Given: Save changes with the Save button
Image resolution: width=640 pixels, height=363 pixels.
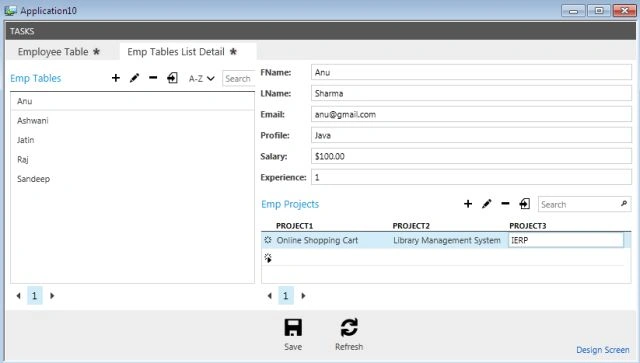Looking at the screenshot, I should point(293,334).
